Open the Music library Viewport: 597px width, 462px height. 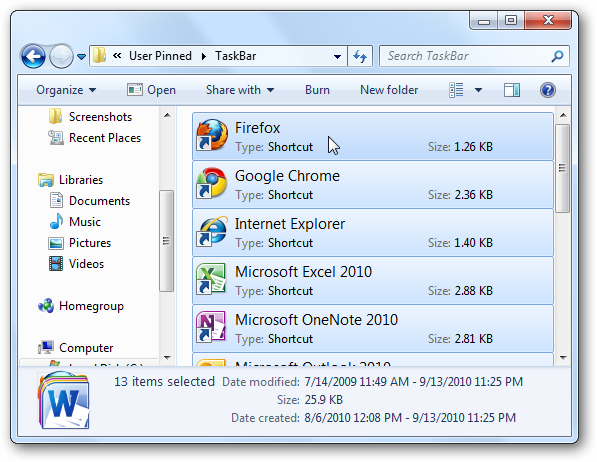85,221
